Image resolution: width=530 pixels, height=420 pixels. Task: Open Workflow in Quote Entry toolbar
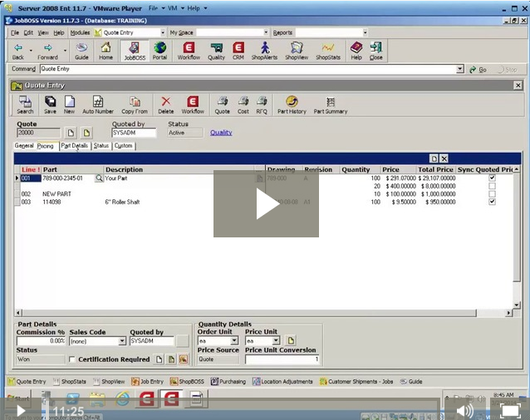coord(193,105)
